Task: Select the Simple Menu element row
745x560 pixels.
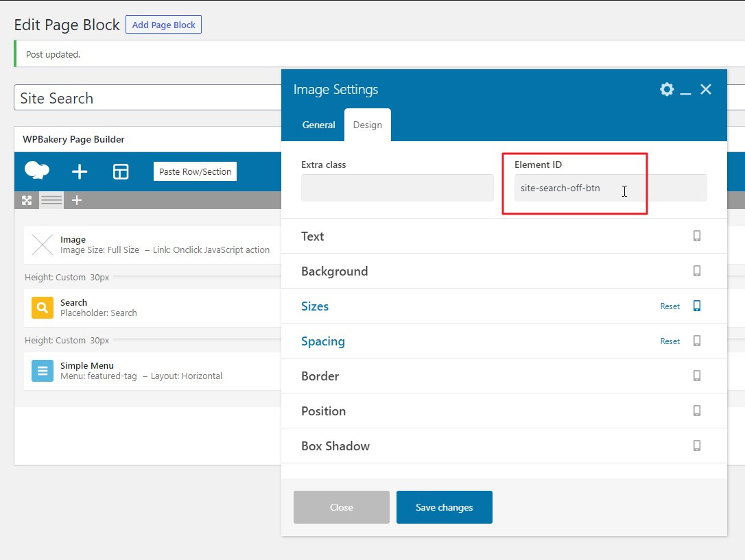Action: point(152,371)
